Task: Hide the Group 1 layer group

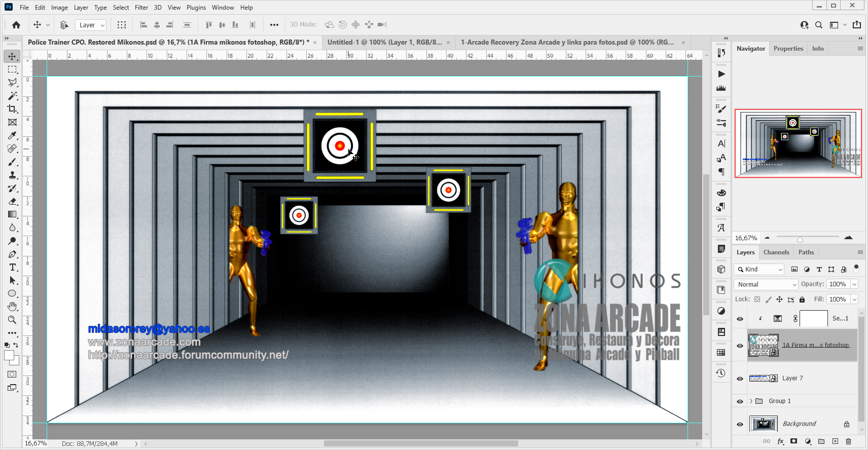Action: point(740,401)
